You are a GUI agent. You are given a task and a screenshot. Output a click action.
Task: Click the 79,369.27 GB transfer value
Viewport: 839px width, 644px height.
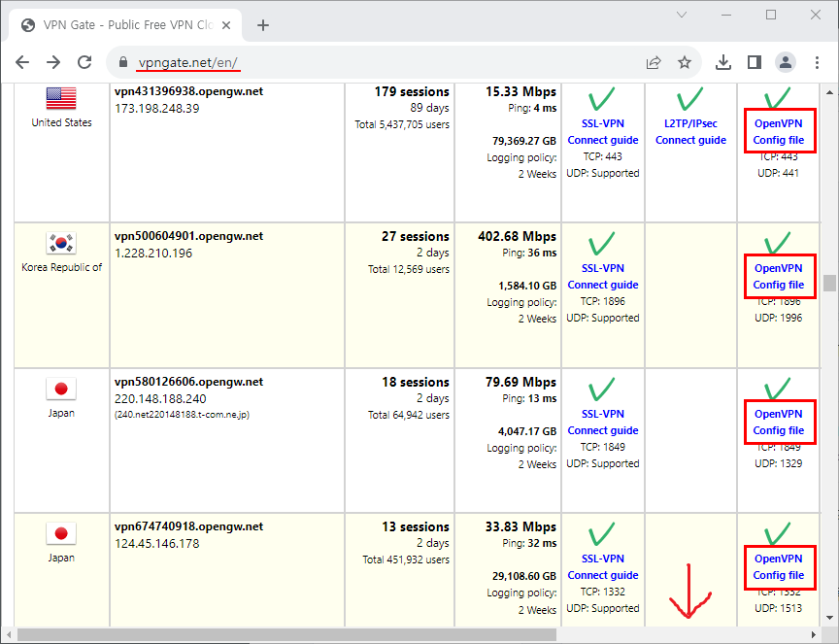point(524,141)
